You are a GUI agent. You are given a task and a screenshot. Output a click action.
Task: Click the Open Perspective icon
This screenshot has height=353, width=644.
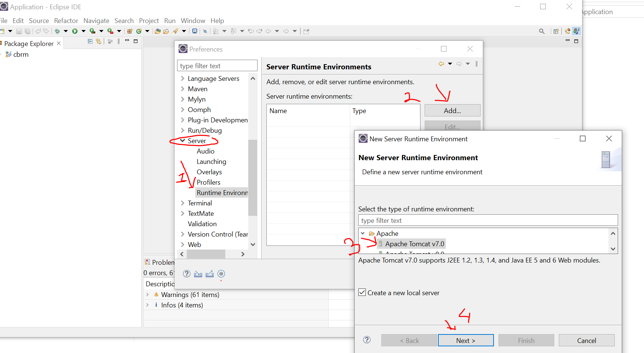click(x=556, y=31)
